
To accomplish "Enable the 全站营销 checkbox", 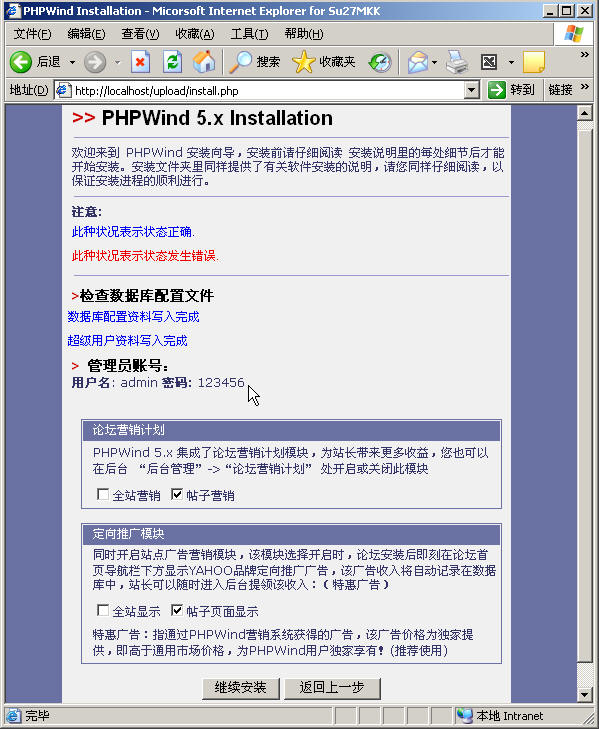I will coord(103,494).
